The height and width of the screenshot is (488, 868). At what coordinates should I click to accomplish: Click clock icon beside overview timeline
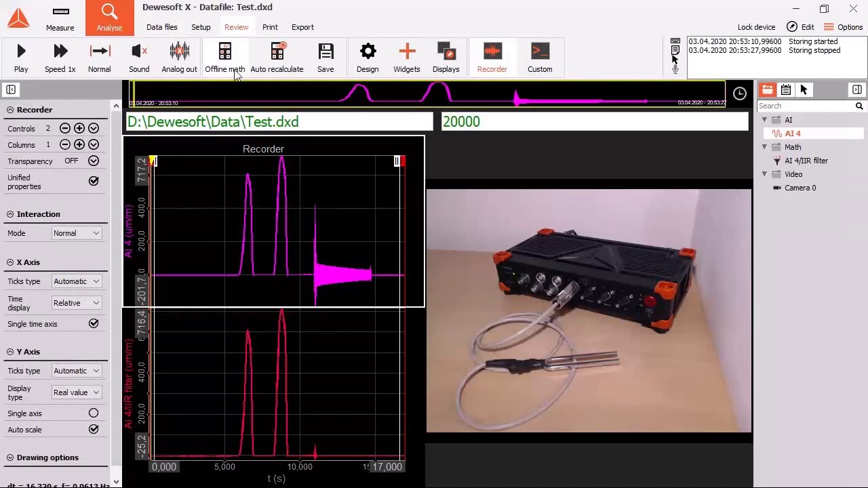[739, 94]
